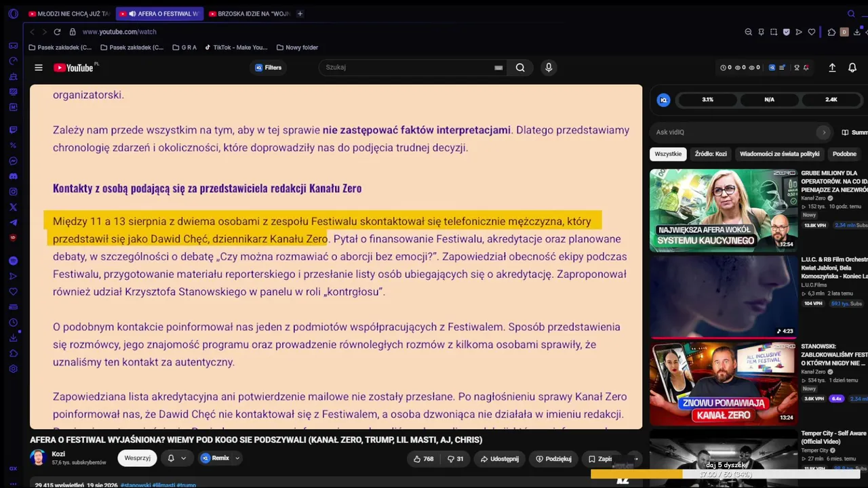Click the heart bookmark icon in address bar
The image size is (868, 488).
(811, 32)
